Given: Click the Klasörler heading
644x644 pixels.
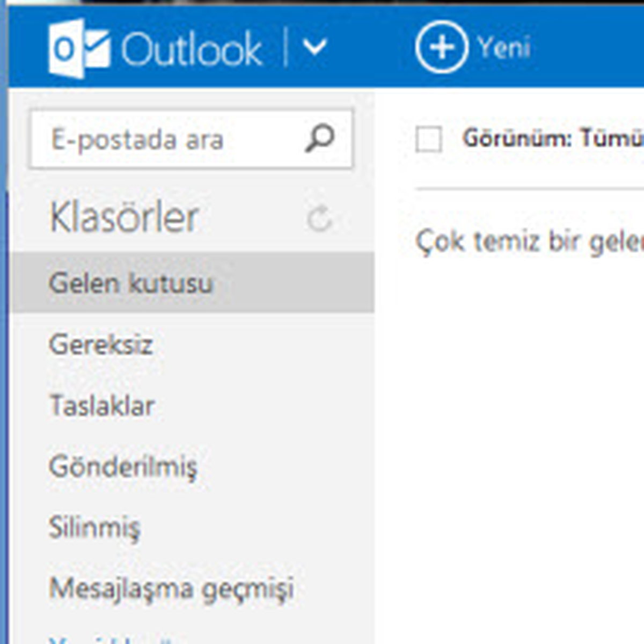Looking at the screenshot, I should point(124,217).
